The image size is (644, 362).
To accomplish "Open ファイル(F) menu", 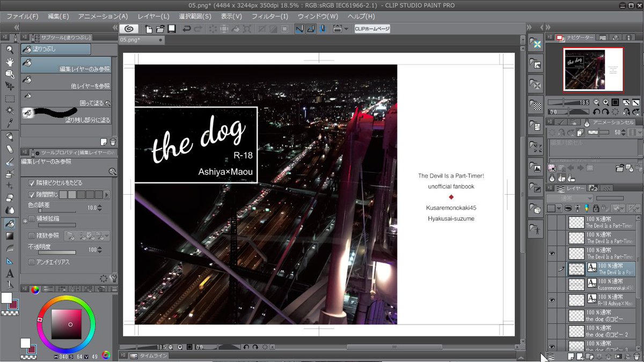I will pyautogui.click(x=23, y=17).
